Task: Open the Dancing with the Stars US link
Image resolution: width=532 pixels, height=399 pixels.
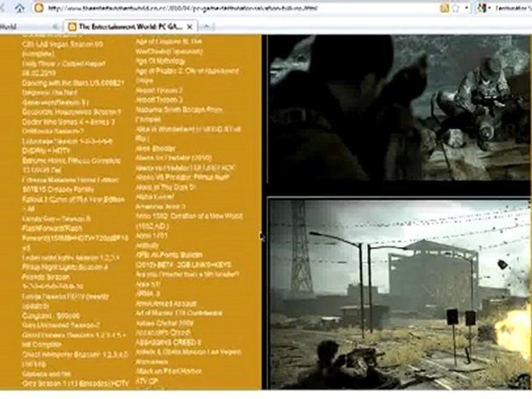Action: pyautogui.click(x=73, y=83)
